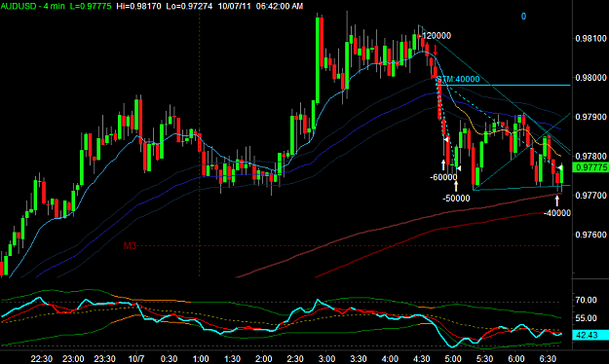Click the 2:00 time axis label
This screenshot has height=364, width=609.
tap(264, 358)
